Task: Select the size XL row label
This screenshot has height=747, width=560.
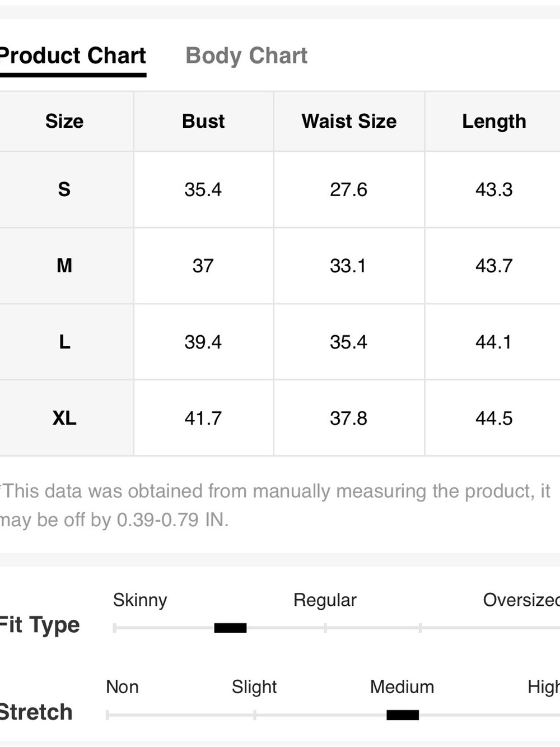Action: point(64,418)
